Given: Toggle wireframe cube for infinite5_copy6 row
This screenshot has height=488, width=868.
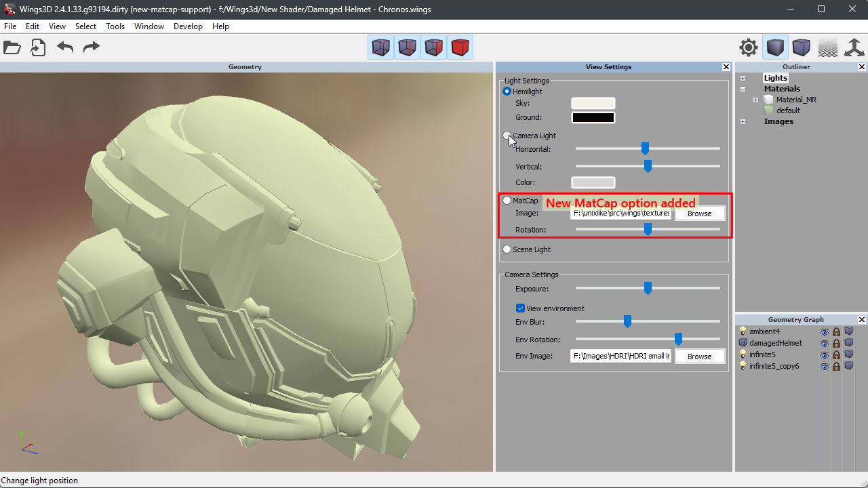Looking at the screenshot, I should [x=848, y=367].
